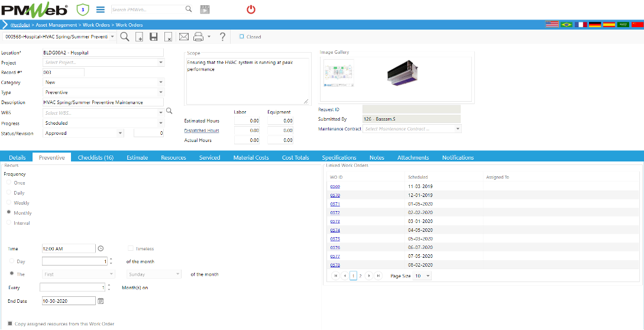Delete the work order record
This screenshot has width=644, height=330.
click(x=168, y=37)
